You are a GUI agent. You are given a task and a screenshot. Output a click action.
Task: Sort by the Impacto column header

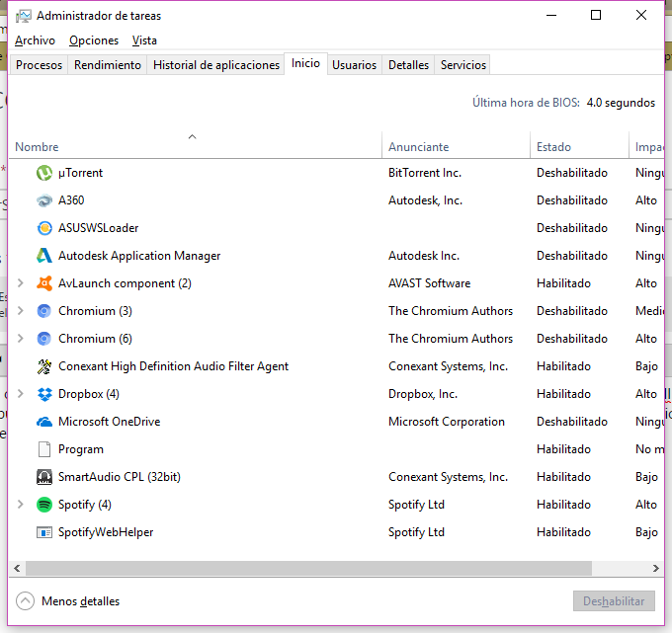pyautogui.click(x=646, y=145)
